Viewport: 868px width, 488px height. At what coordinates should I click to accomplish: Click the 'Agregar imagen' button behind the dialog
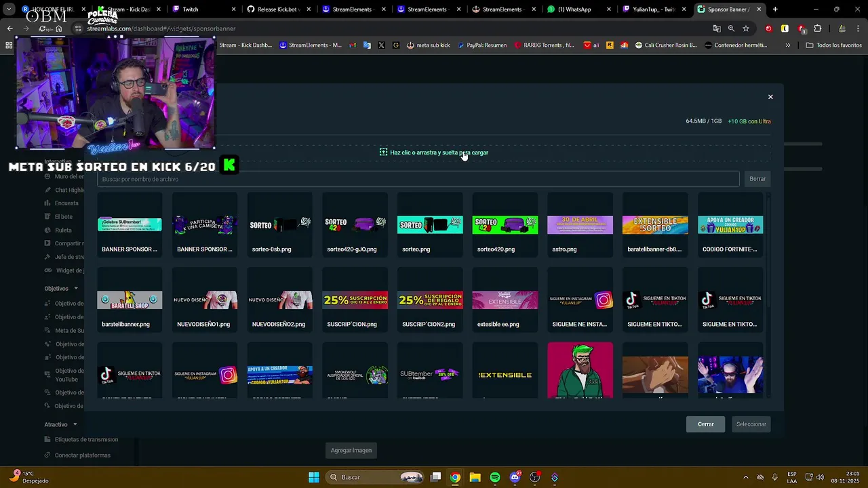351,450
